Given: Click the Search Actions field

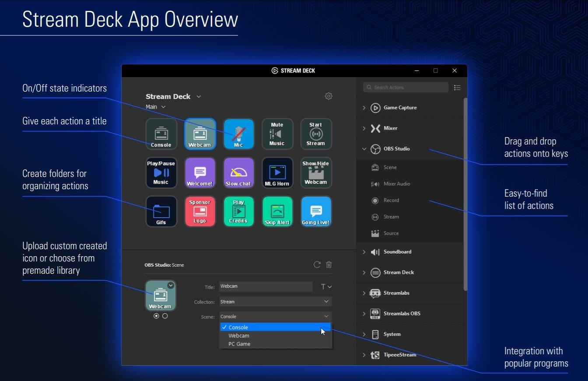Looking at the screenshot, I should pyautogui.click(x=406, y=87).
